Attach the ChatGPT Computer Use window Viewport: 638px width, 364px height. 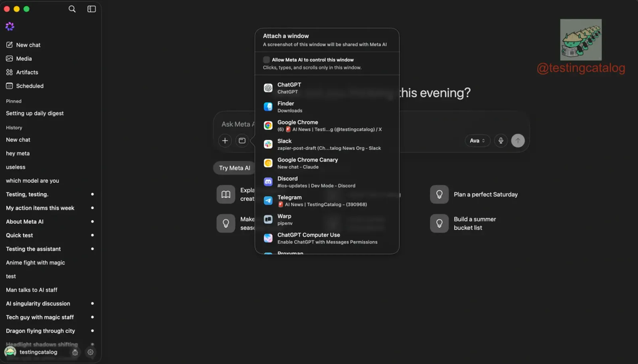pyautogui.click(x=326, y=238)
